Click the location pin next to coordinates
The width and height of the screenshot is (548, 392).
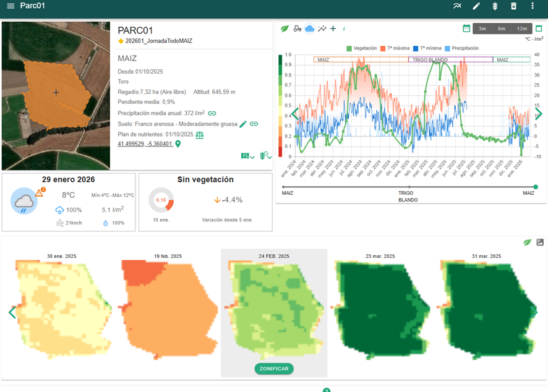pos(178,144)
